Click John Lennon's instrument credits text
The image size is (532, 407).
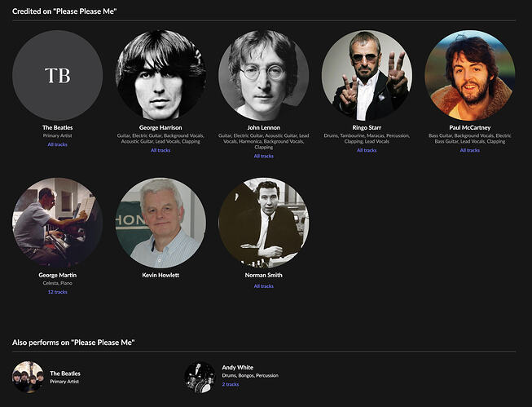(264, 141)
